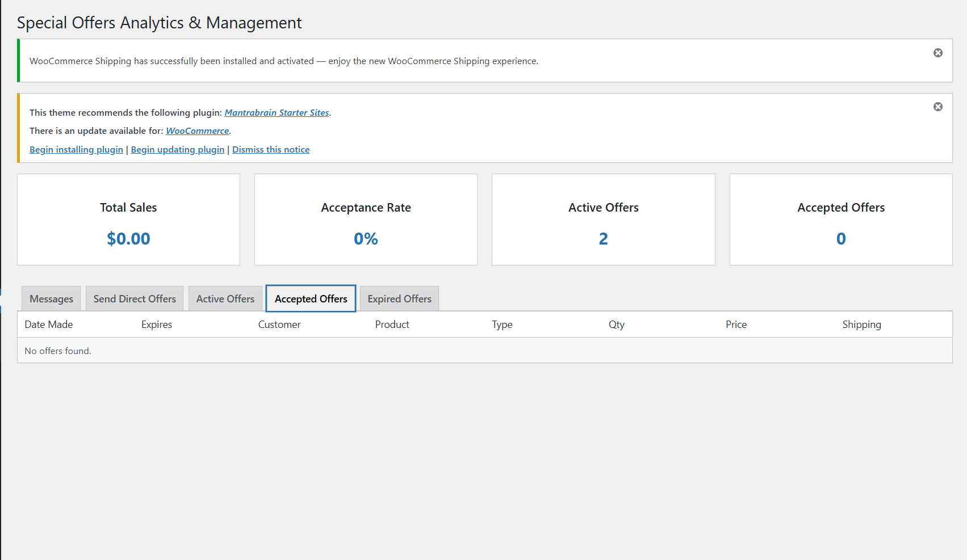Viewport: 967px width, 560px height.
Task: Click the Acceptance Rate stat card
Action: tap(366, 220)
